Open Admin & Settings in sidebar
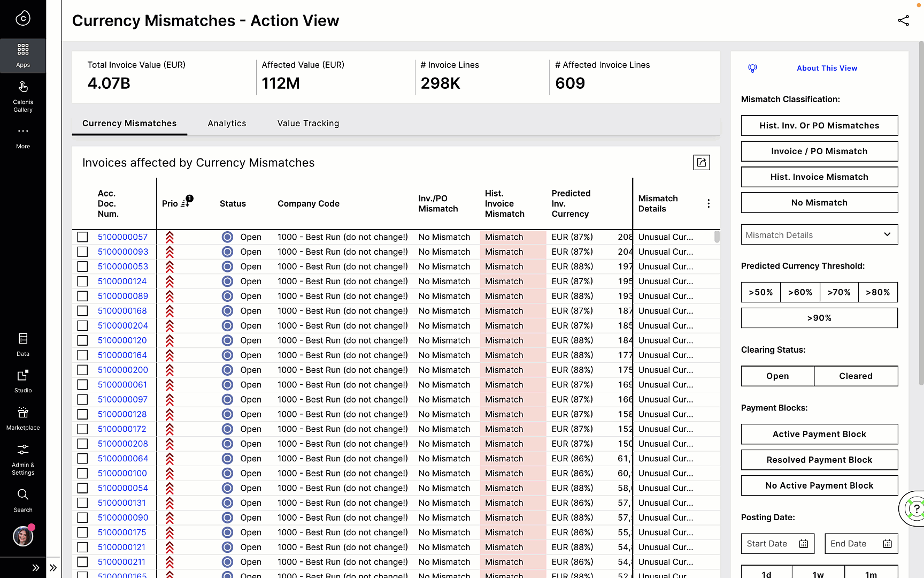Screen dimensions: 924x578 (x=23, y=459)
